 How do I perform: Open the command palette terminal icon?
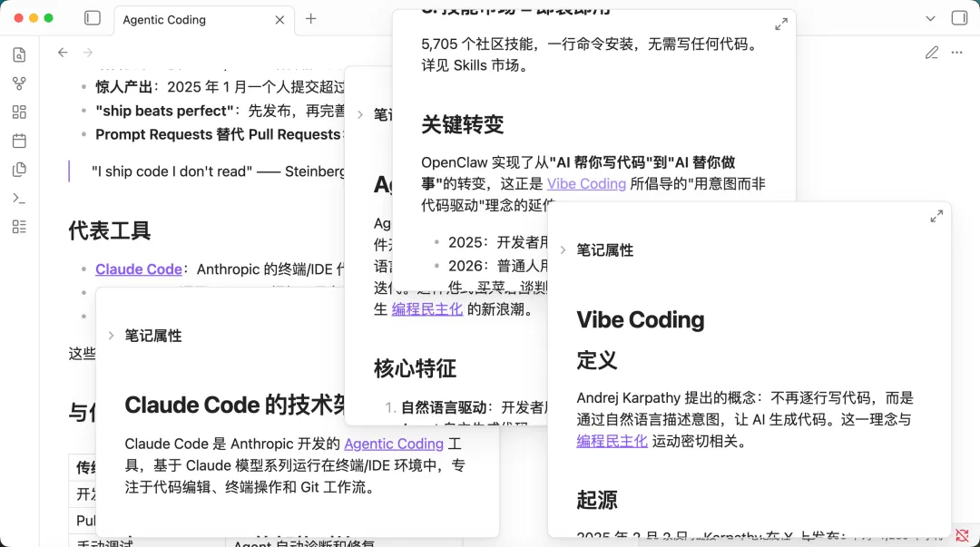19,198
